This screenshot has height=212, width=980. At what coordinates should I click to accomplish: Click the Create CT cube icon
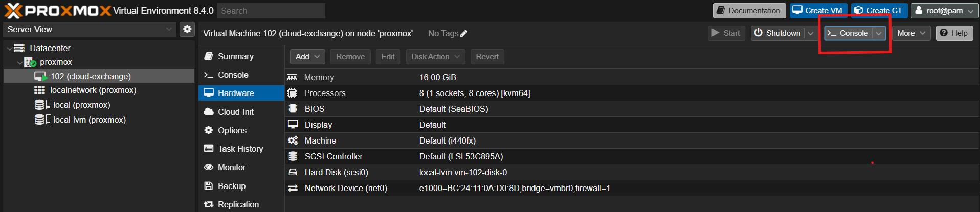click(x=859, y=10)
